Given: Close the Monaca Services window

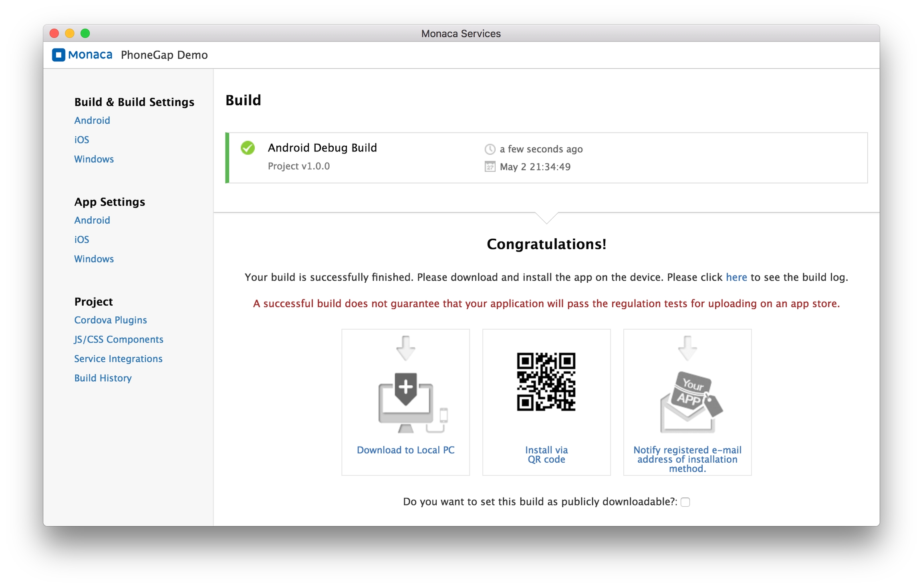Looking at the screenshot, I should pyautogui.click(x=54, y=33).
